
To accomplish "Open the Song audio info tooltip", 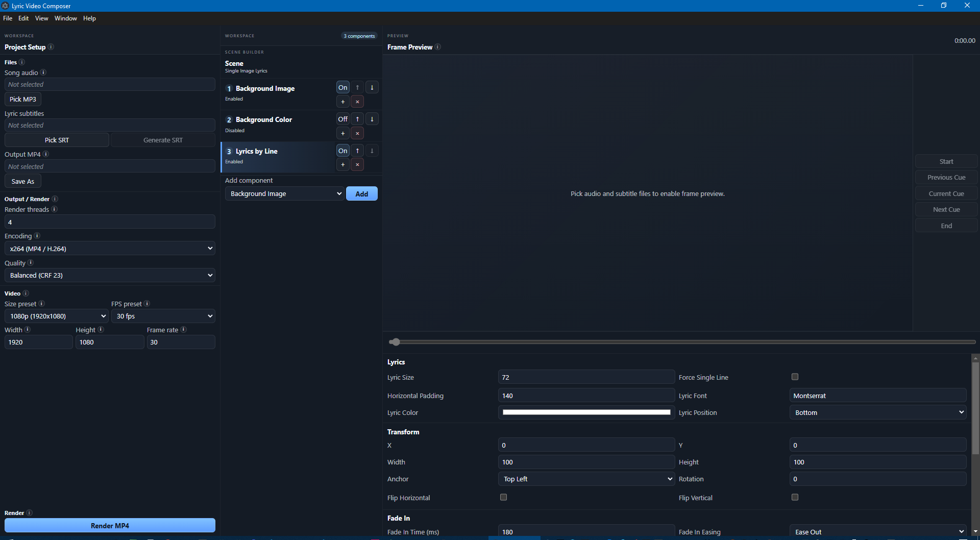I will click(43, 72).
